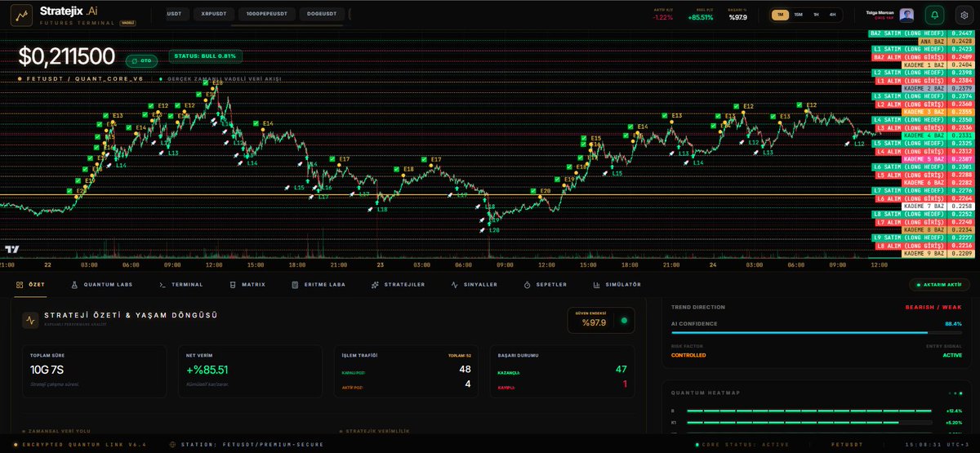
Task: Click the $0,211500 price display
Action: pyautogui.click(x=69, y=57)
